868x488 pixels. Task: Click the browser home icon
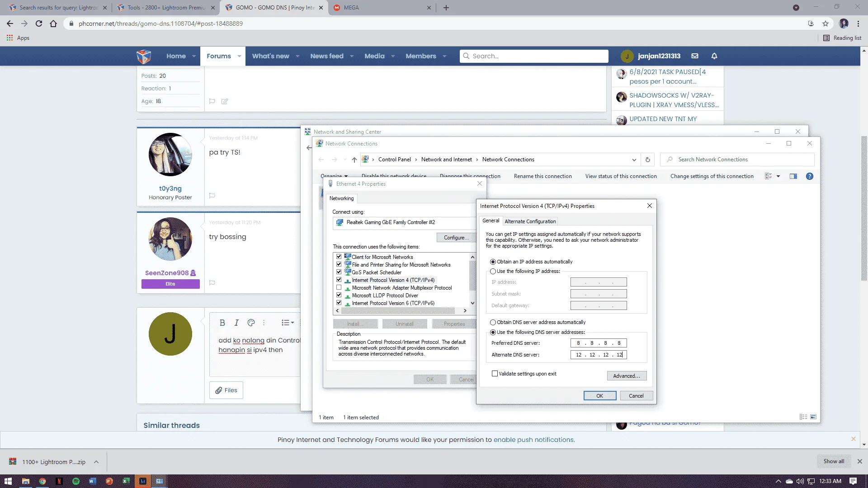53,23
